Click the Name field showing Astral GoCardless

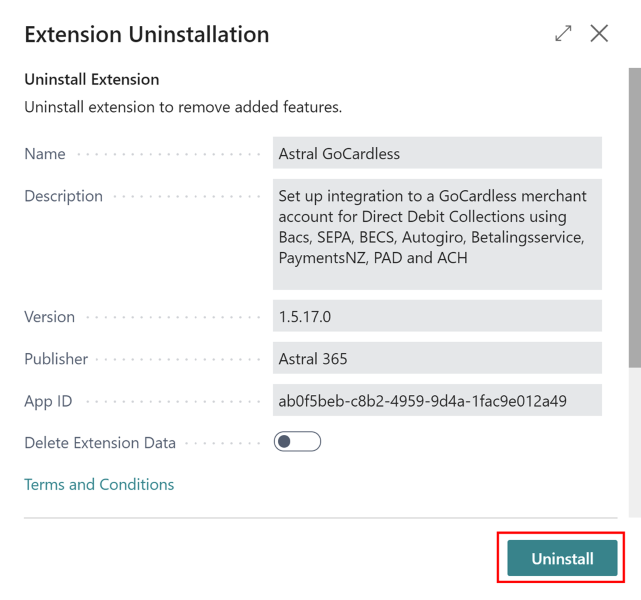point(437,154)
